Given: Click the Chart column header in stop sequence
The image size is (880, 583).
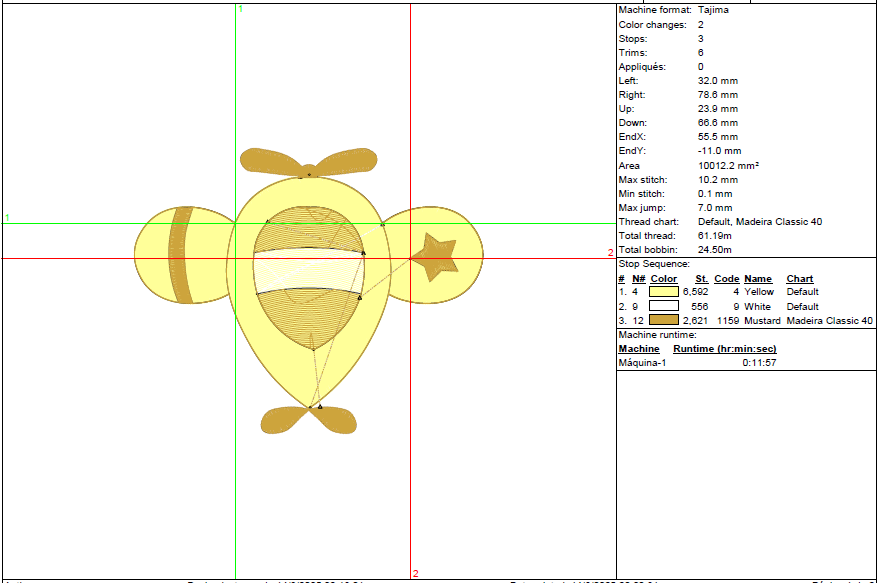Looking at the screenshot, I should tap(799, 279).
